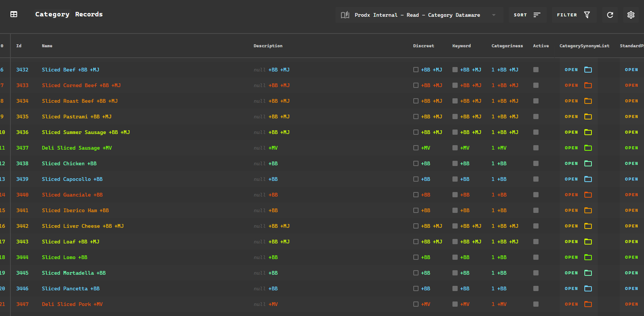
Task: Open folder icon for Sliced Guanciale row
Action: 588,195
